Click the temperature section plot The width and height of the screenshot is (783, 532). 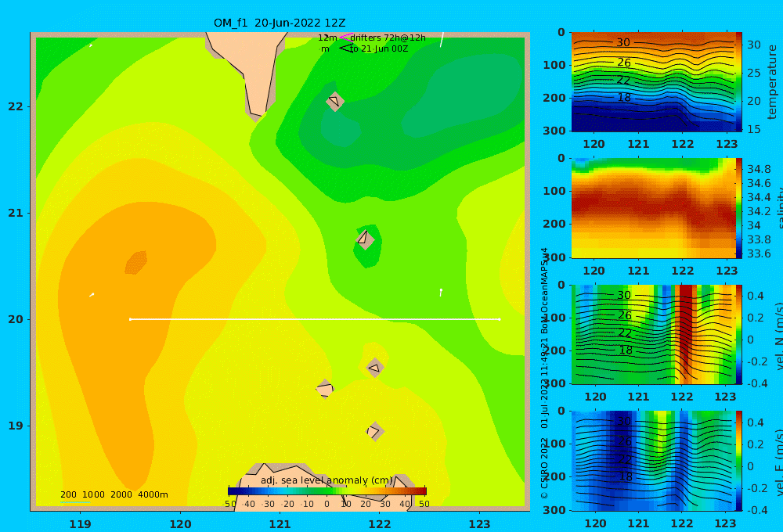tap(653, 82)
